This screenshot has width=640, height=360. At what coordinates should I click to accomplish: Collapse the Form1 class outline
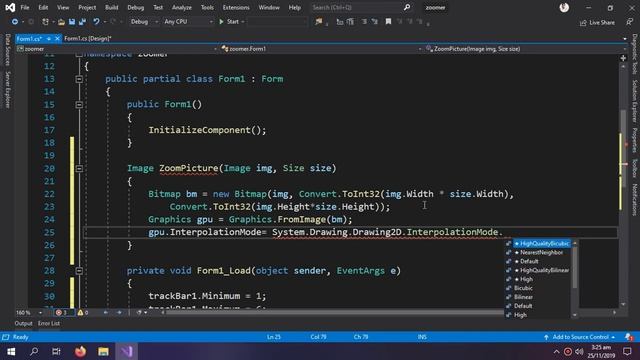[x=79, y=79]
